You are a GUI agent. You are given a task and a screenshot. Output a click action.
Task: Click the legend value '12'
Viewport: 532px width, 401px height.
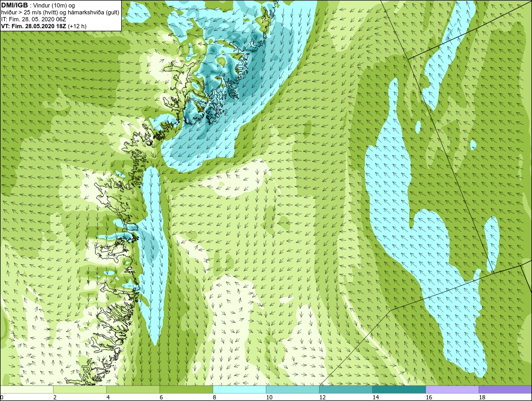[x=322, y=397]
